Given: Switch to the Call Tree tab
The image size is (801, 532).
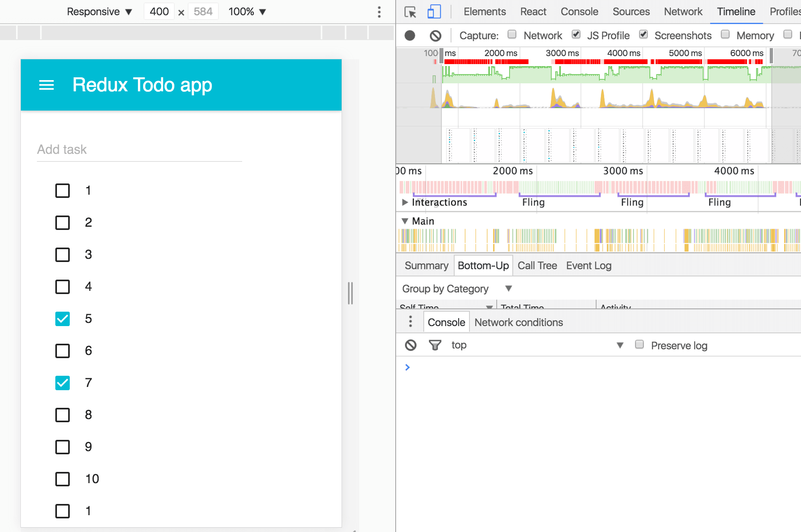Looking at the screenshot, I should pos(537,266).
